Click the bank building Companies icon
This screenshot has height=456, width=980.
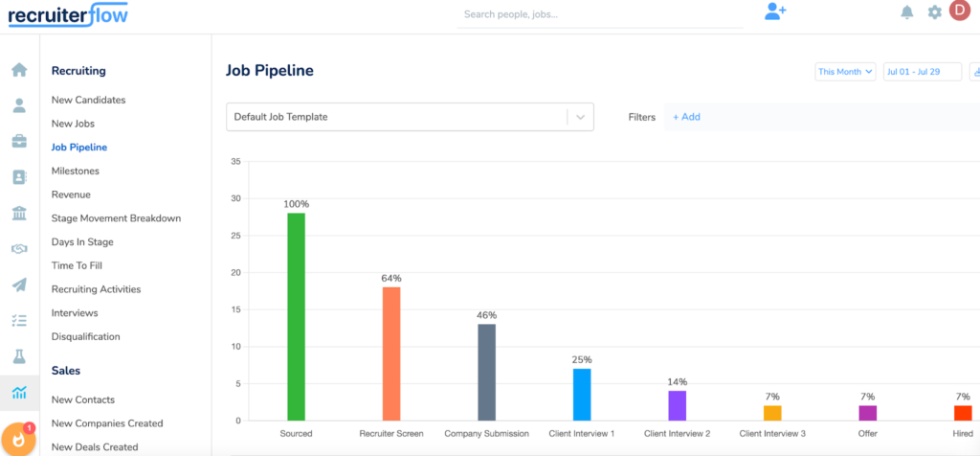[x=19, y=213]
